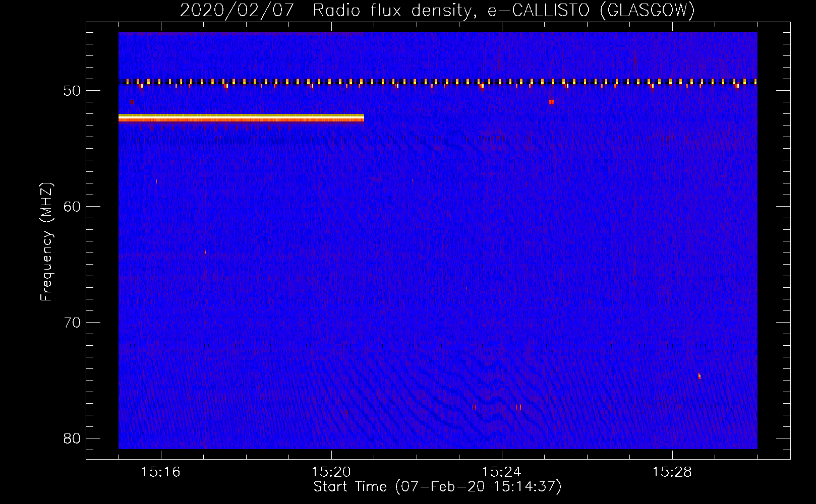Viewport: 816px width, 504px height.
Task: Click the Start Time axis label
Action: pyautogui.click(x=437, y=487)
